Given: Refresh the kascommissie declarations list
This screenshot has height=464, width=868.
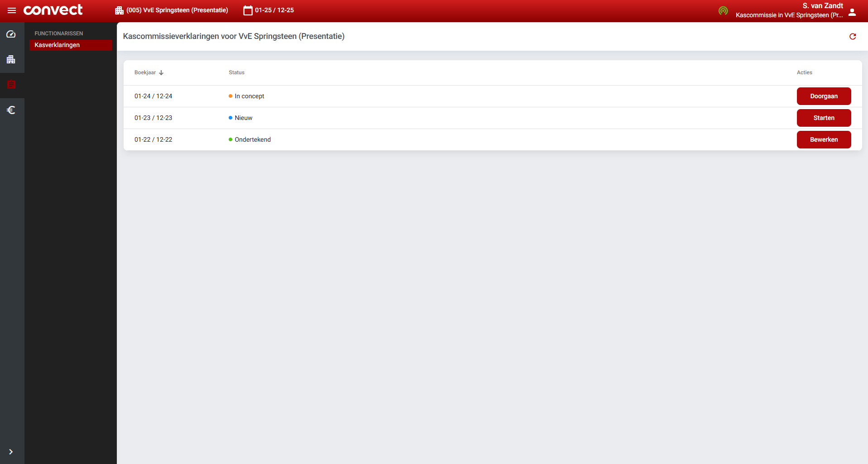Looking at the screenshot, I should [x=852, y=37].
